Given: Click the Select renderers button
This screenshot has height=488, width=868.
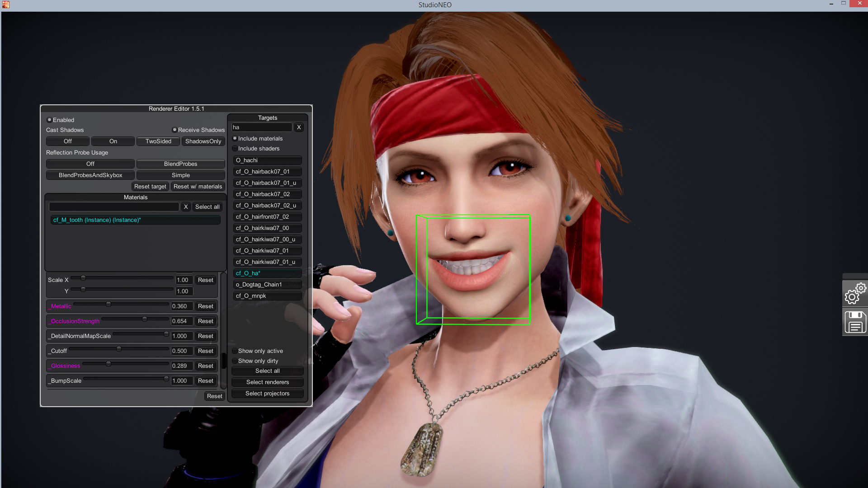Looking at the screenshot, I should pyautogui.click(x=268, y=382).
